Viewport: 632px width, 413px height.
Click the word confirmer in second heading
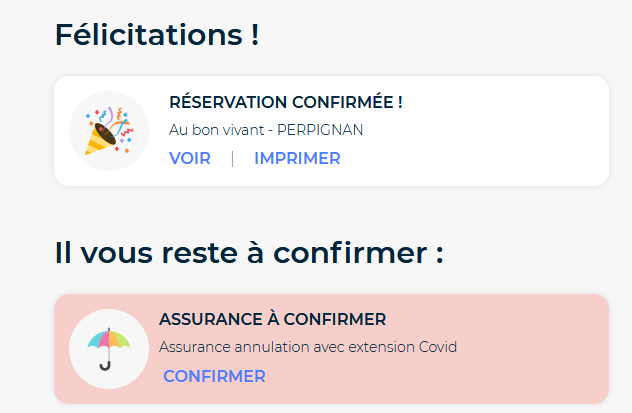pos(350,253)
